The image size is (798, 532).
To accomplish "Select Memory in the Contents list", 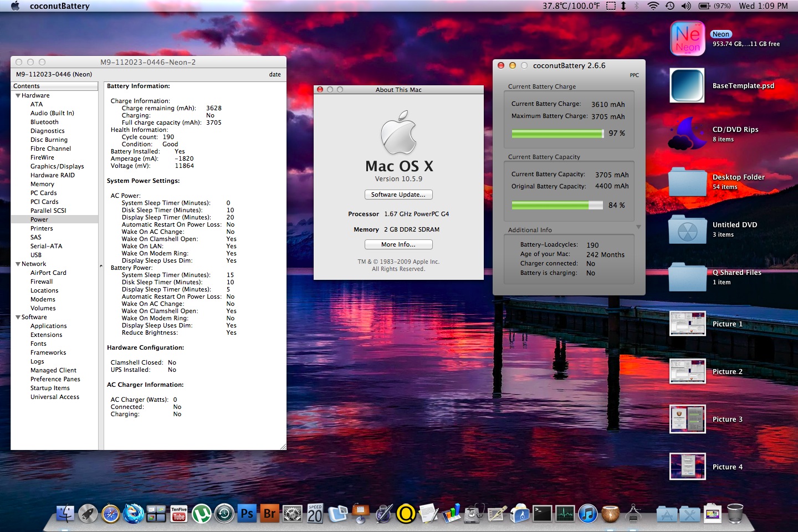I will 42,184.
